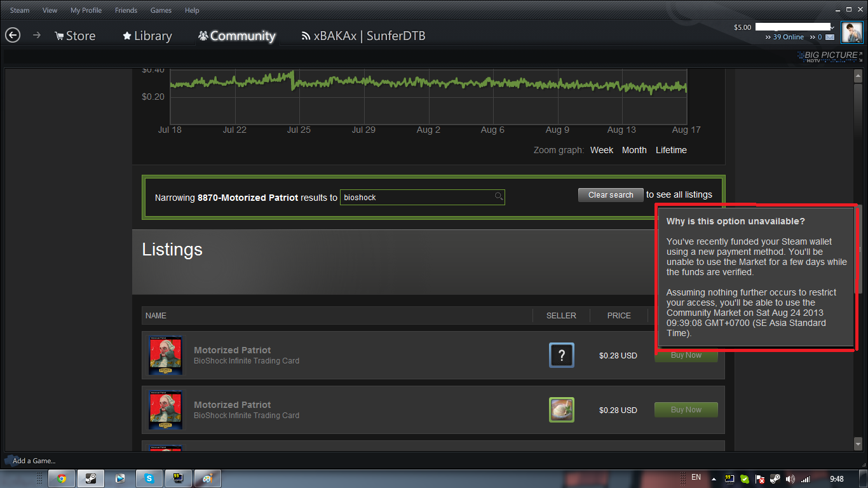Click the page scrollbar down arrow
This screenshot has height=488, width=868.
tap(858, 443)
